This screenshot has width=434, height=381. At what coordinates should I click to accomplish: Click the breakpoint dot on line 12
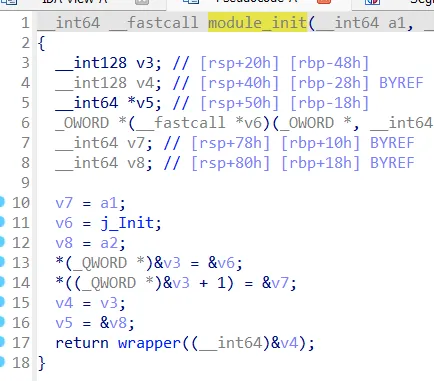[x=2, y=242]
